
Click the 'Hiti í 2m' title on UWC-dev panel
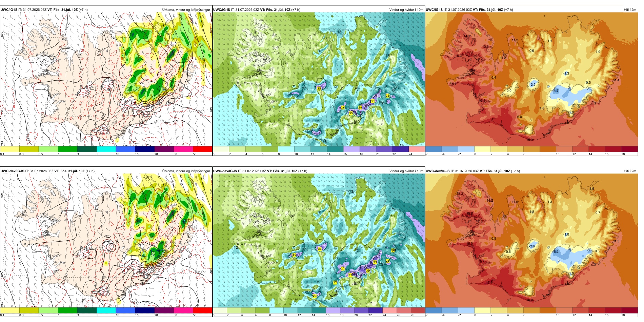[630, 171]
